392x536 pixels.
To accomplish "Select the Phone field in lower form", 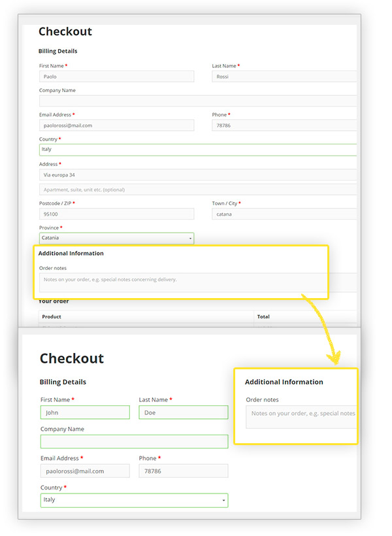I will coord(183,471).
